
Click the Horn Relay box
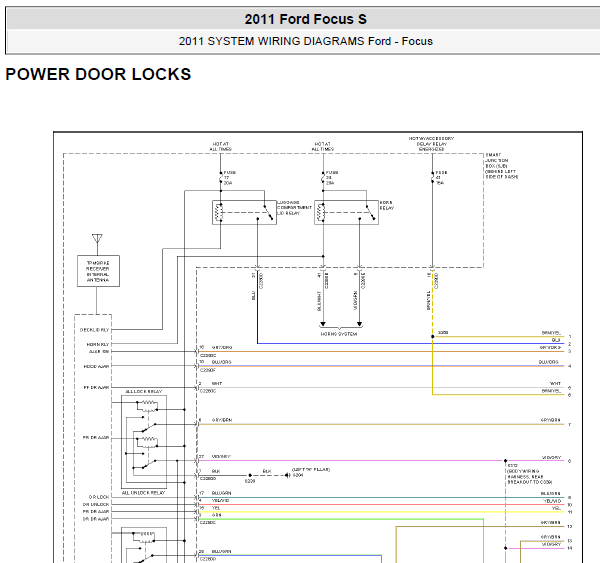[346, 212]
